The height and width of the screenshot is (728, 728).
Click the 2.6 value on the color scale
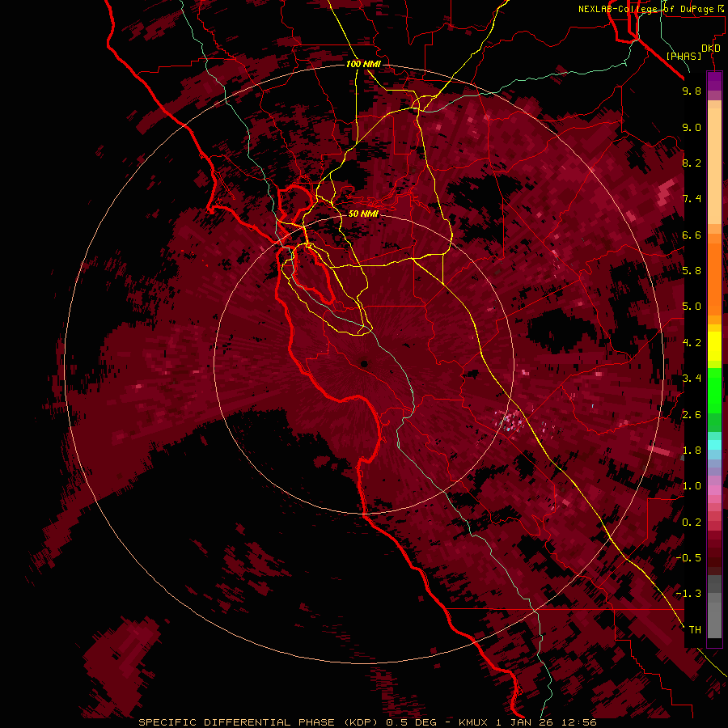(x=692, y=415)
